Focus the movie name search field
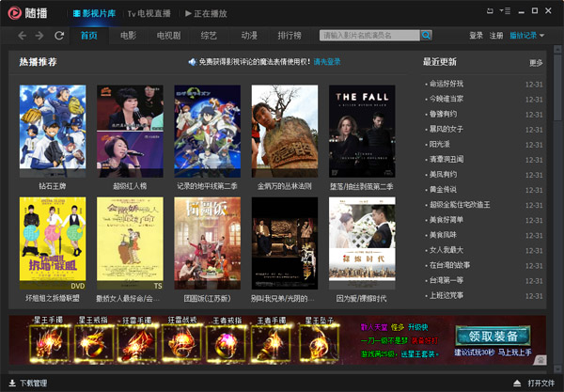 (369, 35)
